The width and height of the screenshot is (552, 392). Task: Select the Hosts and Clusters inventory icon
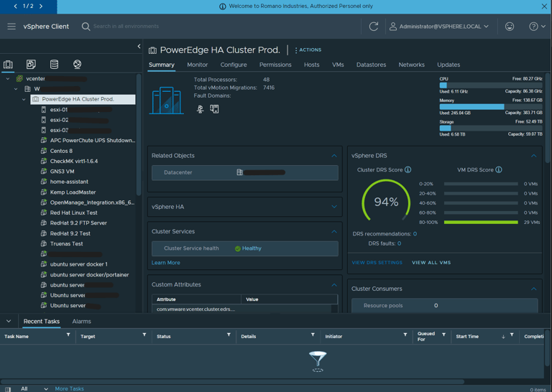tap(8, 65)
